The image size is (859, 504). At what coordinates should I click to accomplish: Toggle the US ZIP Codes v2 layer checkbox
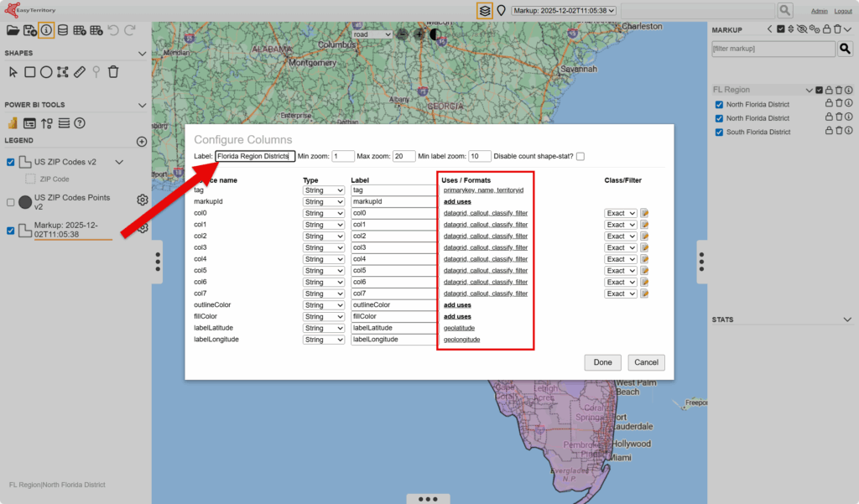pos(11,162)
